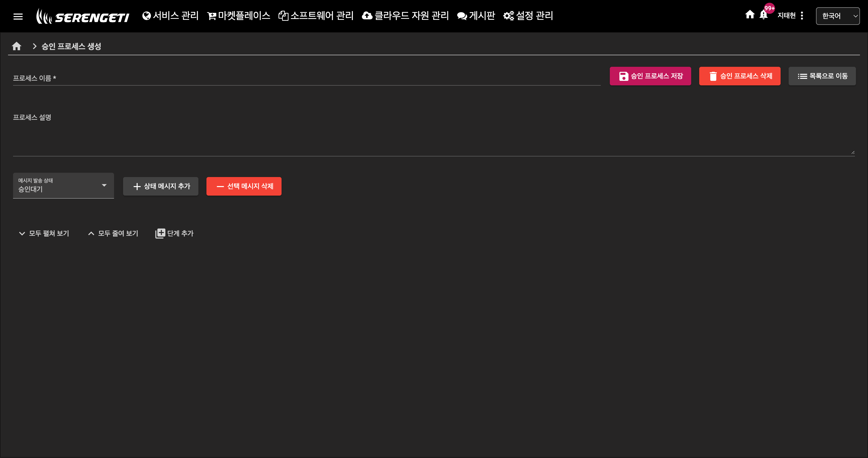The height and width of the screenshot is (458, 868).
Task: Click the 승인 프로세스 삭제 button
Action: (739, 76)
